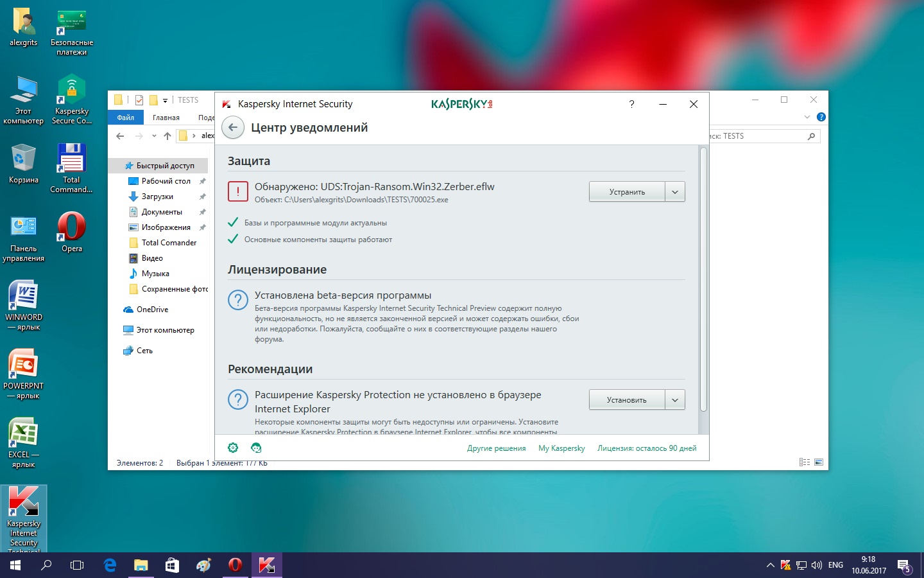Click the red threat warning icon
Image resolution: width=924 pixels, height=578 pixels.
pos(238,192)
